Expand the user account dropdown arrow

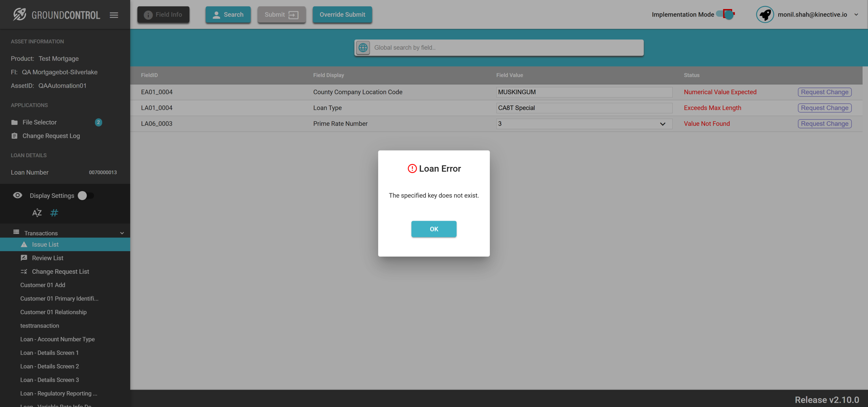tap(856, 15)
